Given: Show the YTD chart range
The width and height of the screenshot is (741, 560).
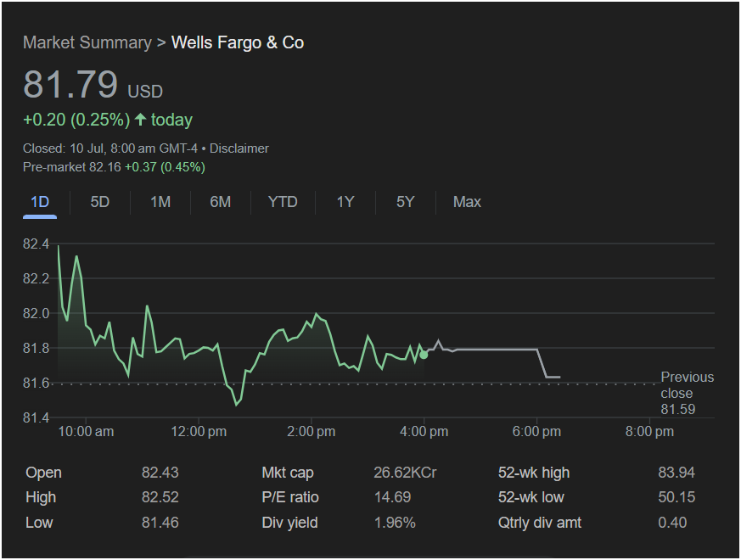Looking at the screenshot, I should 283,202.
